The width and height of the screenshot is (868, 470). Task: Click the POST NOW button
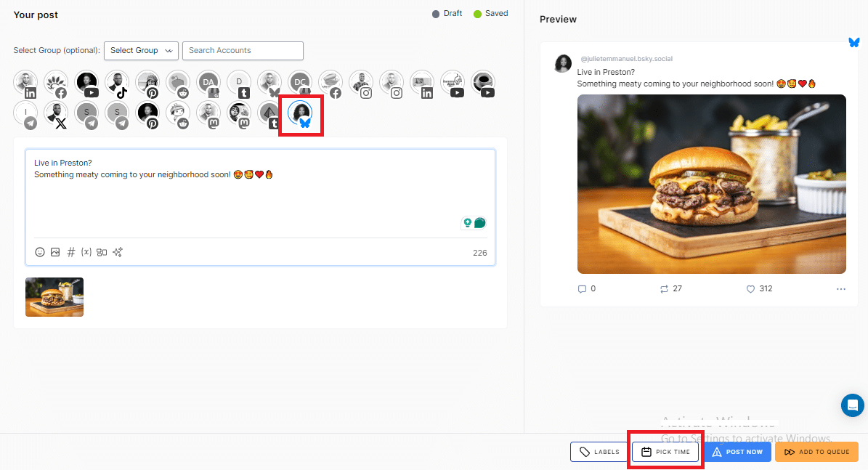point(737,451)
